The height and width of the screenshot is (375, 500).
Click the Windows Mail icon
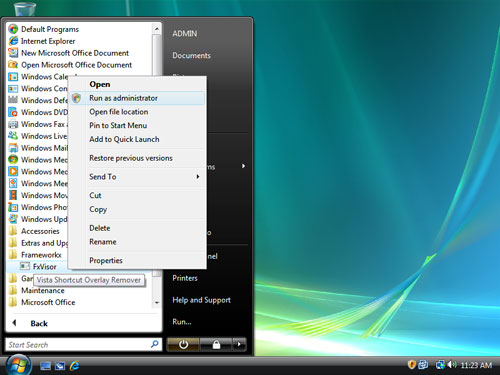click(13, 148)
